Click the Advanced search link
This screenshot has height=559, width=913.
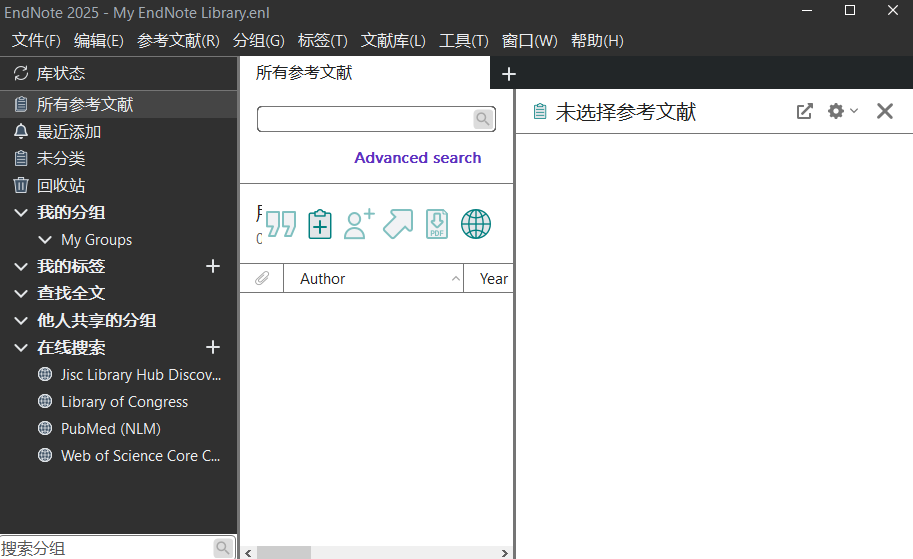418,158
